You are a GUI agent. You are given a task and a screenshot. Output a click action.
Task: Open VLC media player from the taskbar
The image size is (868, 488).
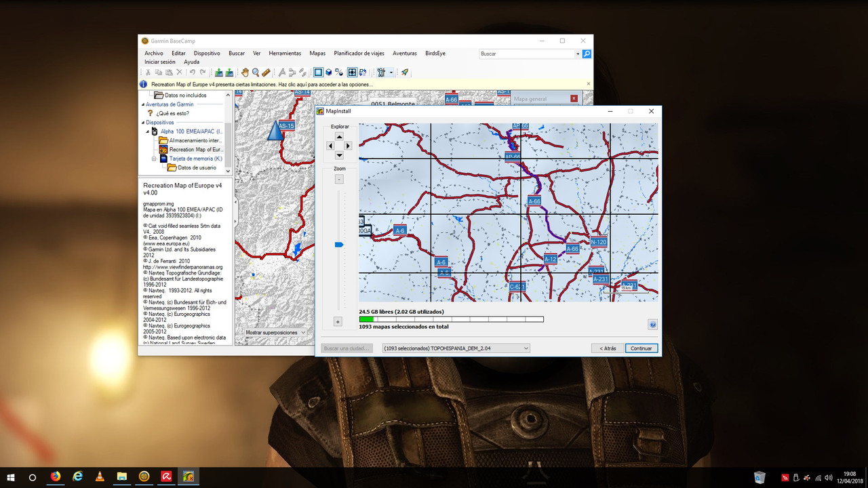[x=100, y=477]
